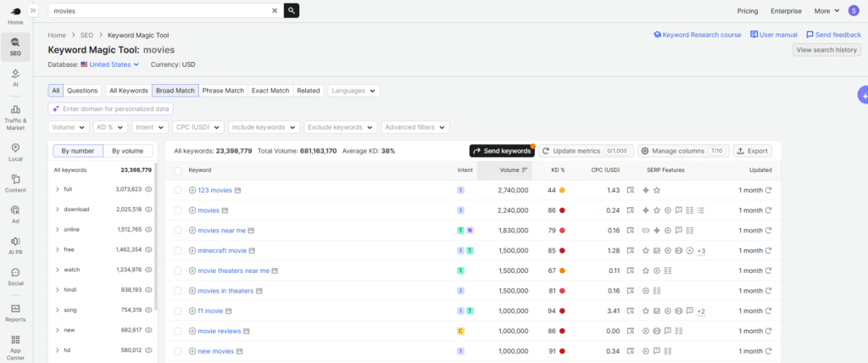Open the movie reviews keyword link
The height and width of the screenshot is (363, 868).
pos(220,331)
